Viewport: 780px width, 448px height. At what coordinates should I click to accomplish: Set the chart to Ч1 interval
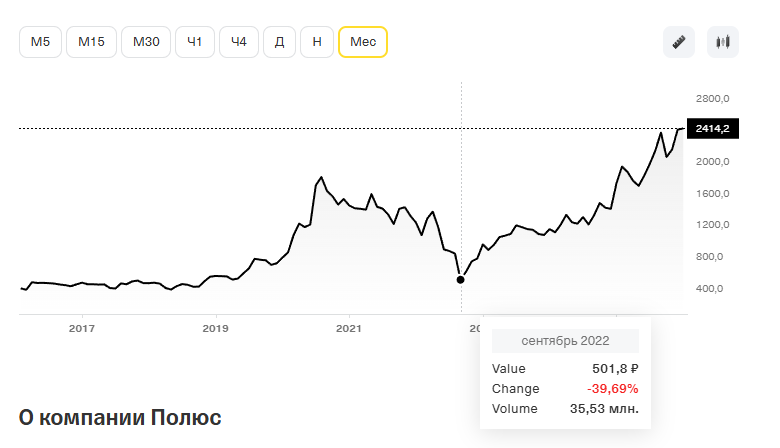click(x=194, y=42)
